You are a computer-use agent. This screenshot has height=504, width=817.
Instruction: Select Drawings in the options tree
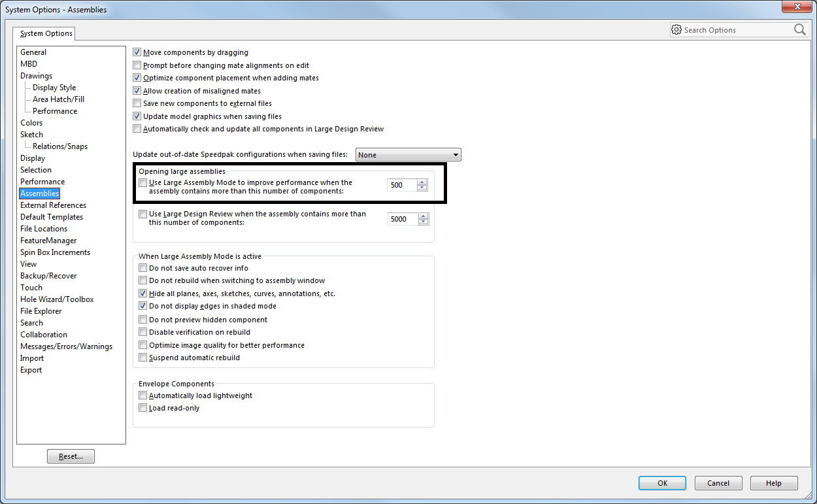36,76
